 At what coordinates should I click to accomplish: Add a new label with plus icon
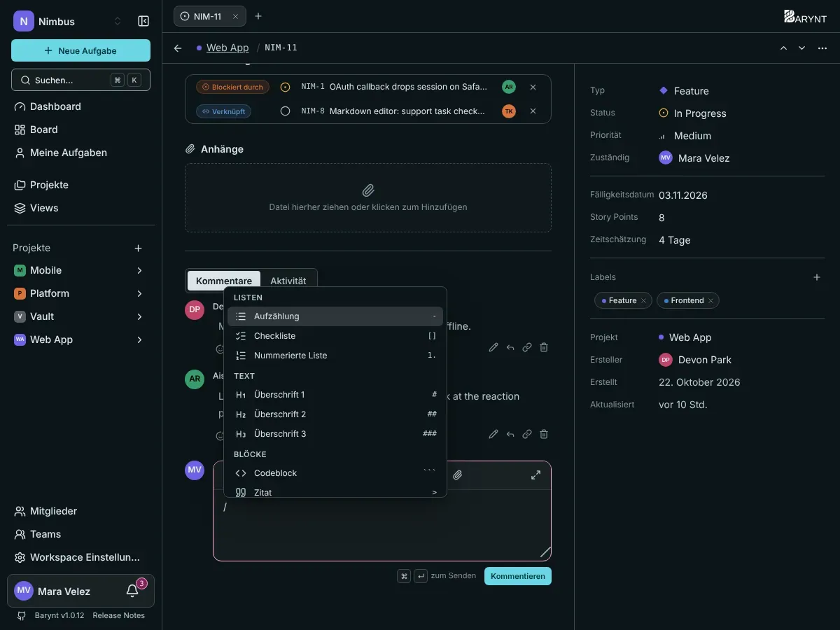click(816, 277)
